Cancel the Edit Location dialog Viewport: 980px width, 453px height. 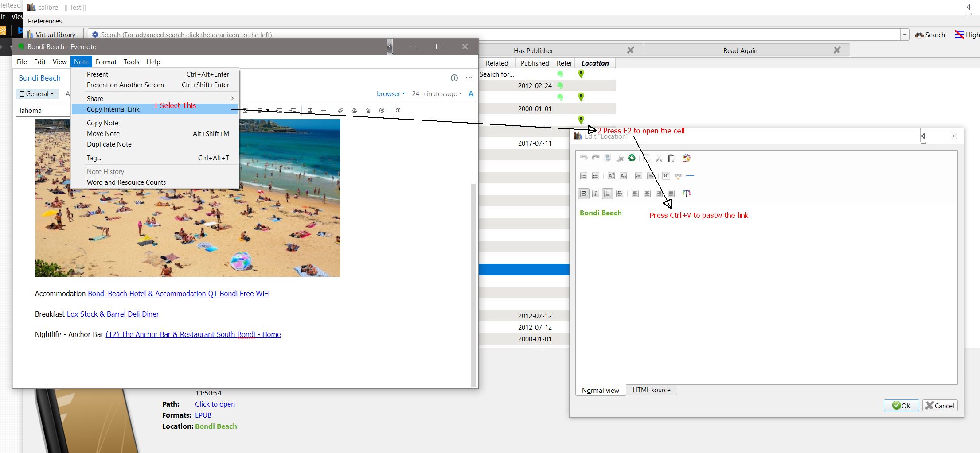[940, 406]
